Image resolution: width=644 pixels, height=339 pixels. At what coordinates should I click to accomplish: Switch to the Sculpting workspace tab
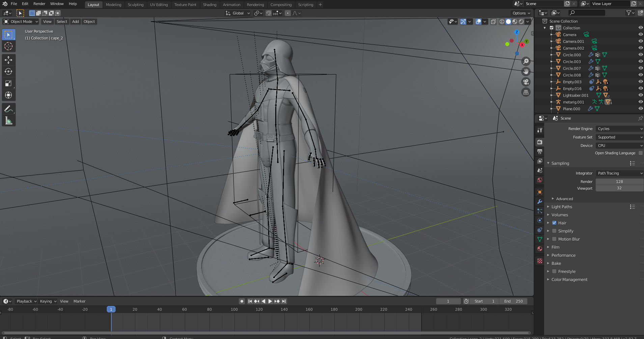click(x=136, y=5)
